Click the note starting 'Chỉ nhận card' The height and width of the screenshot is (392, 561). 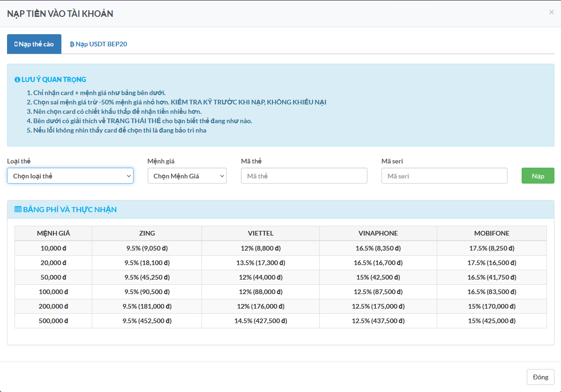(x=99, y=93)
